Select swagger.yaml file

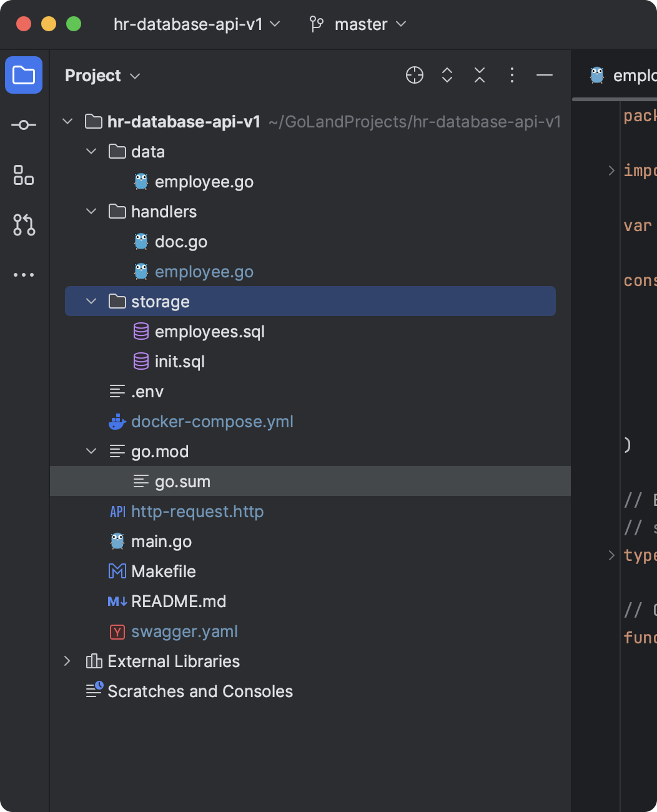pyautogui.click(x=184, y=631)
